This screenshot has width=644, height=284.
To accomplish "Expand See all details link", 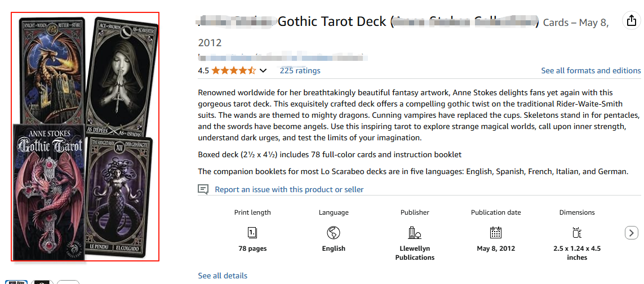I will tap(223, 276).
